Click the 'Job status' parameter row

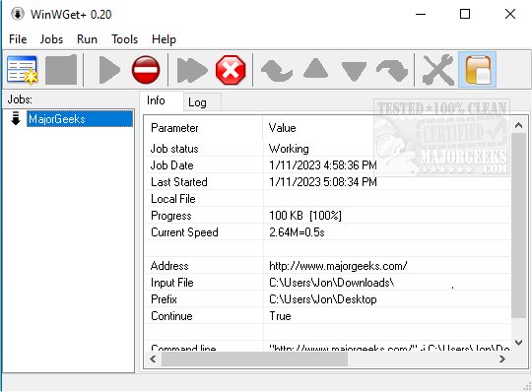pyautogui.click(x=327, y=149)
